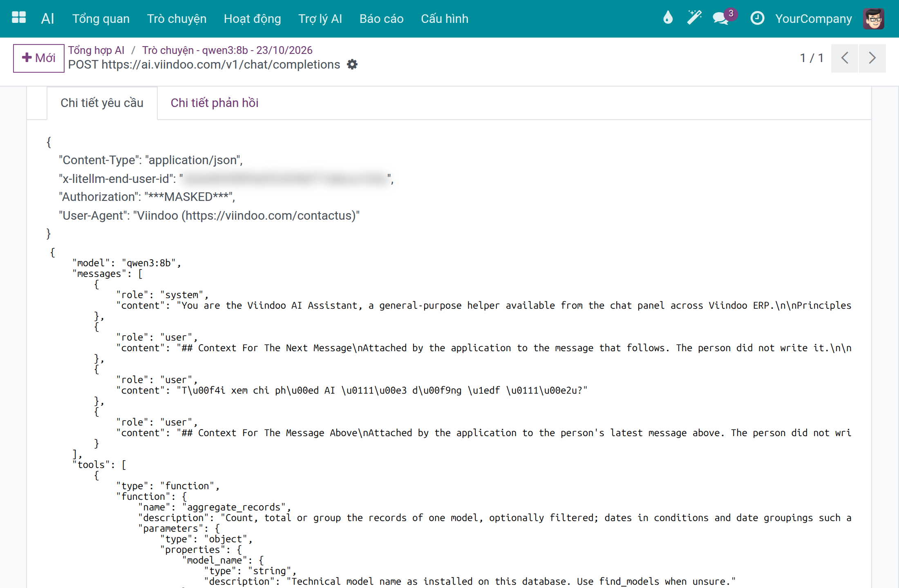Open Trò chuyện - qwen3:8b breadcrumb link
The height and width of the screenshot is (588, 899).
tap(227, 50)
